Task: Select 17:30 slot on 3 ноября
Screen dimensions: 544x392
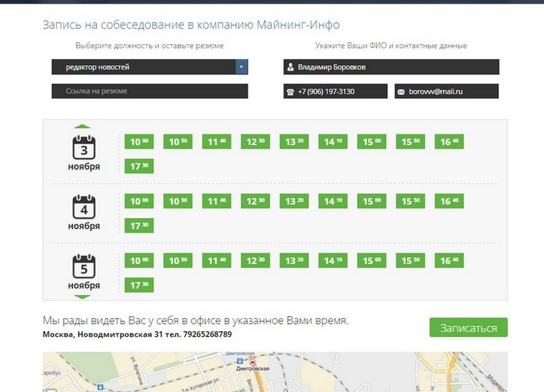Action: pos(139,166)
